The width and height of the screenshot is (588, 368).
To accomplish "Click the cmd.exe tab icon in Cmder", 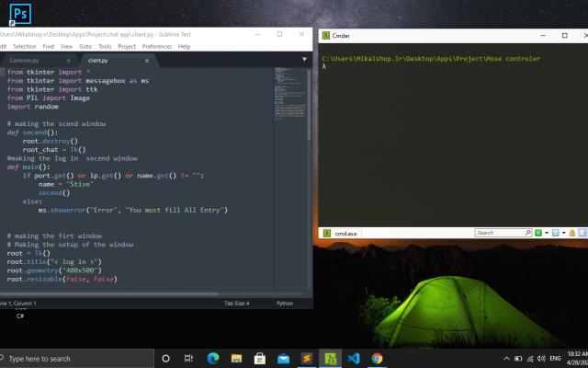I will [x=327, y=233].
